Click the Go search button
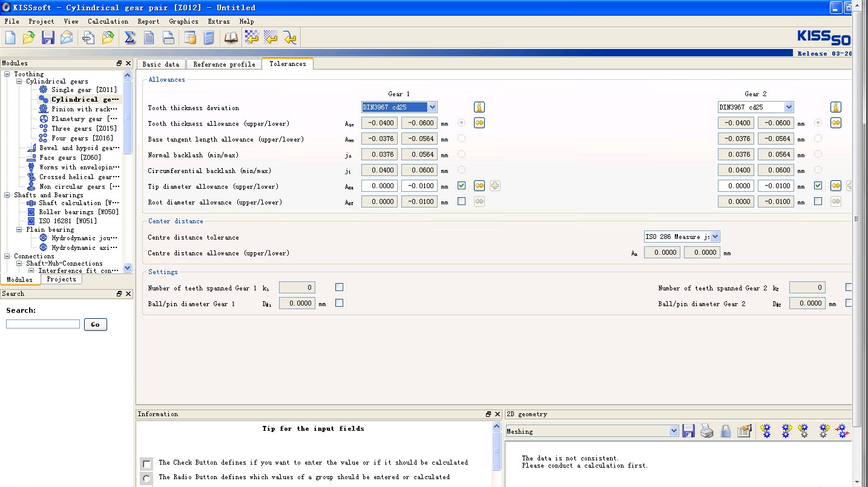This screenshot has width=868, height=487. pyautogui.click(x=95, y=324)
